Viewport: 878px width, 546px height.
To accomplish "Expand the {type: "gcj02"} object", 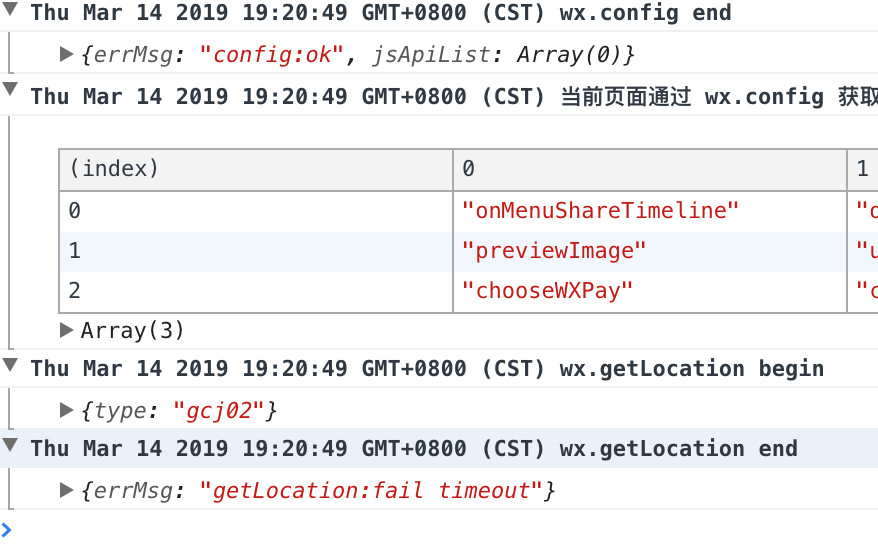I will (67, 409).
